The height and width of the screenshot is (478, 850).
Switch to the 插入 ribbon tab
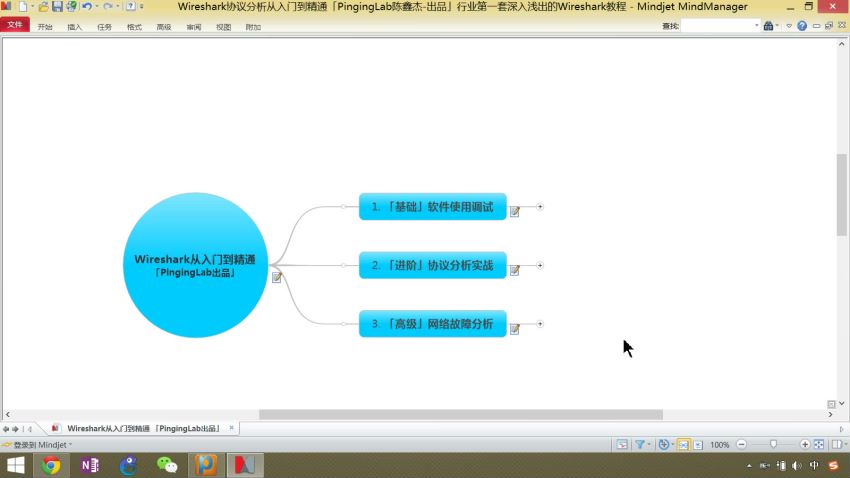point(75,27)
